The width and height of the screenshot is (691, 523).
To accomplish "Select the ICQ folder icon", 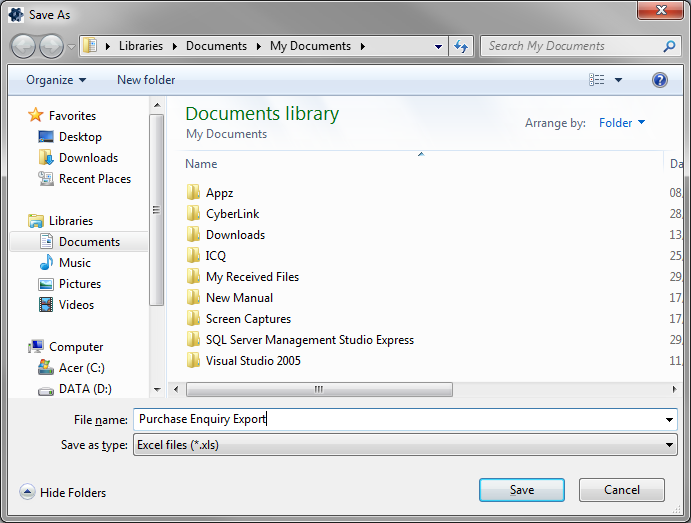I will click(194, 256).
